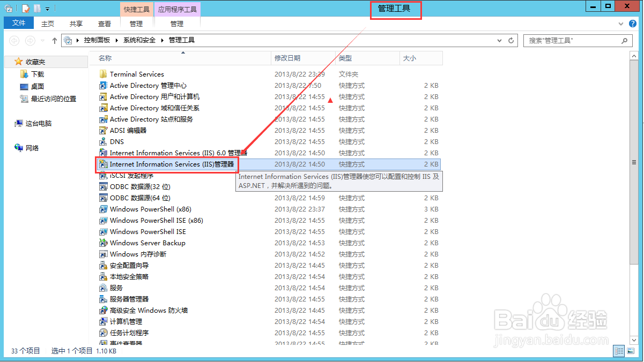Click the Windows PowerShell (x86) icon
Screen dimensions: 644x362
[103, 209]
